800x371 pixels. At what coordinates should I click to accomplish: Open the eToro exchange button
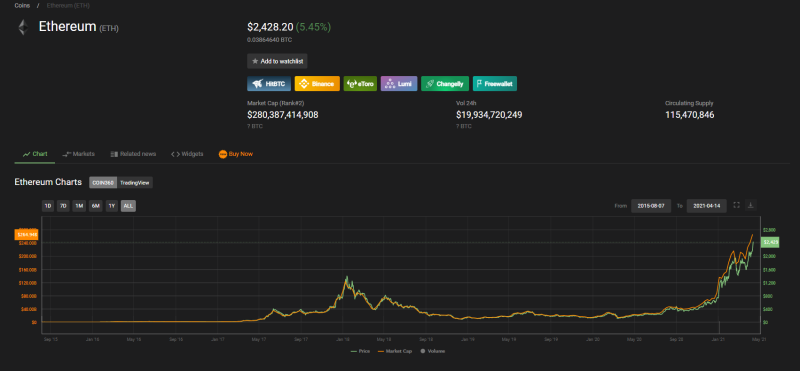pyautogui.click(x=360, y=84)
